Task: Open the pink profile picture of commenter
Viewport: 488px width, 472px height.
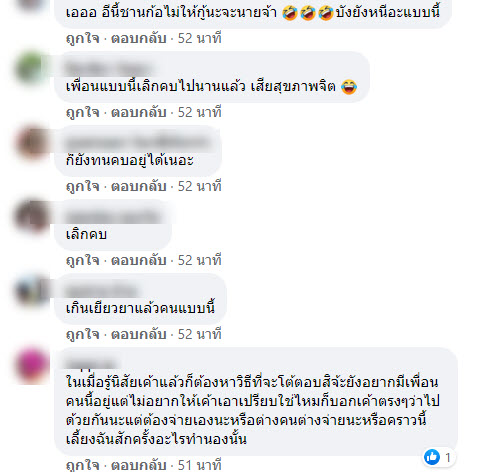Action: (x=31, y=364)
